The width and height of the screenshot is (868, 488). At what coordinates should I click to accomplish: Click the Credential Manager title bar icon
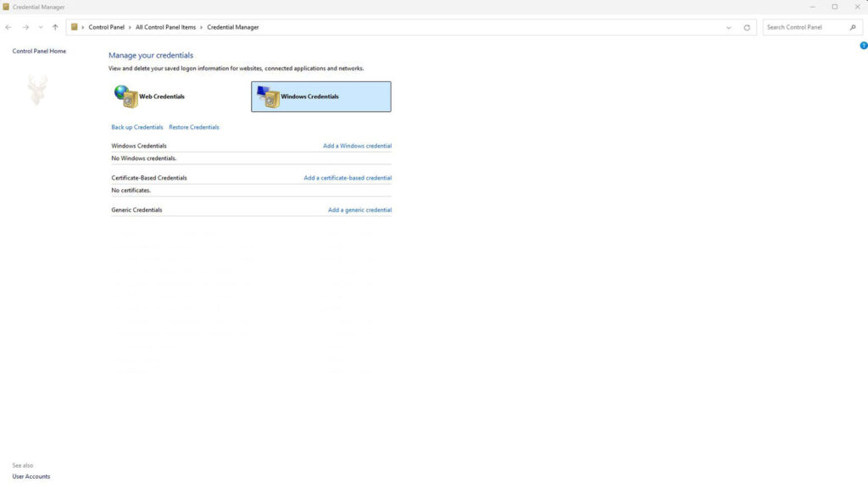click(x=6, y=7)
